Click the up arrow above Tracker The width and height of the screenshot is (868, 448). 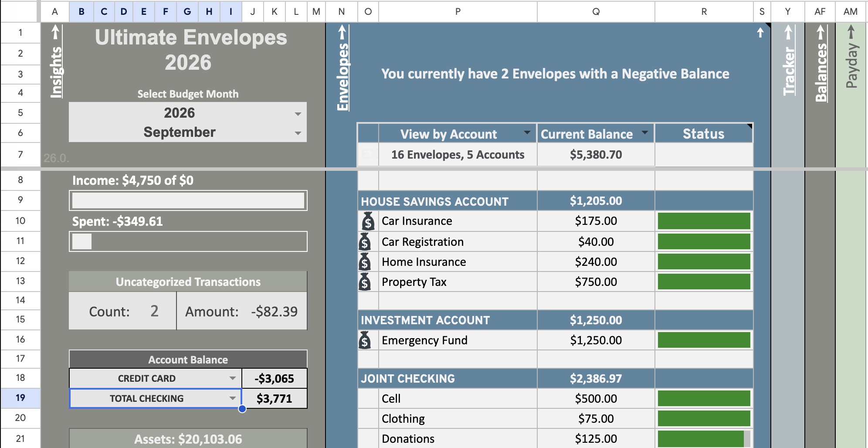788,32
